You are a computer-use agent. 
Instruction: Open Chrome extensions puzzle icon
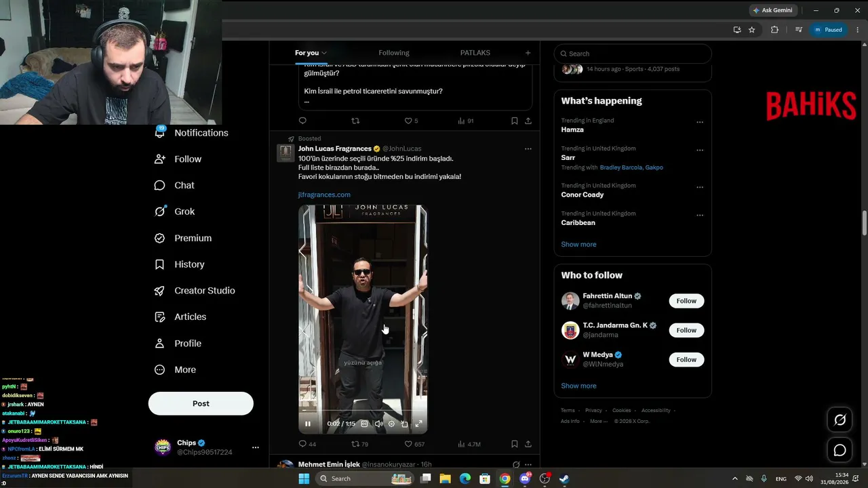(774, 30)
